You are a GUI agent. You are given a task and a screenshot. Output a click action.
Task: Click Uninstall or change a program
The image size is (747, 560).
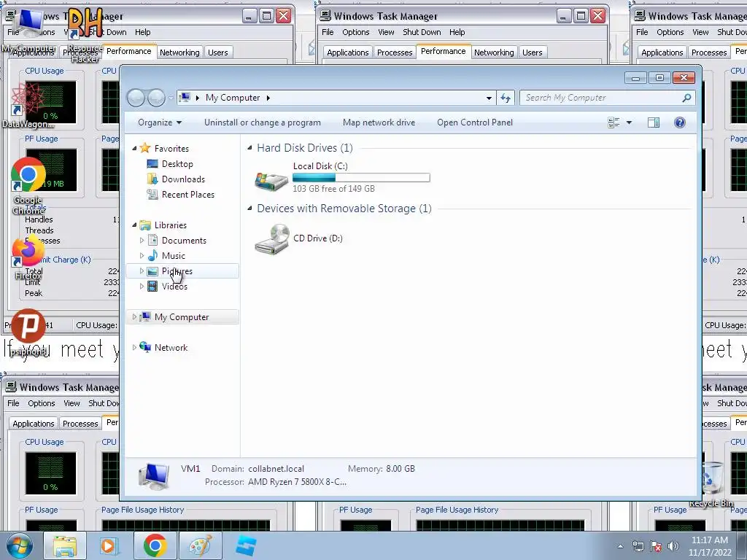263,122
